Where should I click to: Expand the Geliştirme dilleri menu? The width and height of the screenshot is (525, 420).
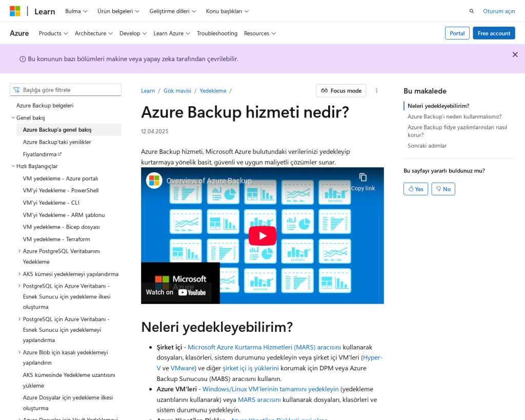pos(172,11)
